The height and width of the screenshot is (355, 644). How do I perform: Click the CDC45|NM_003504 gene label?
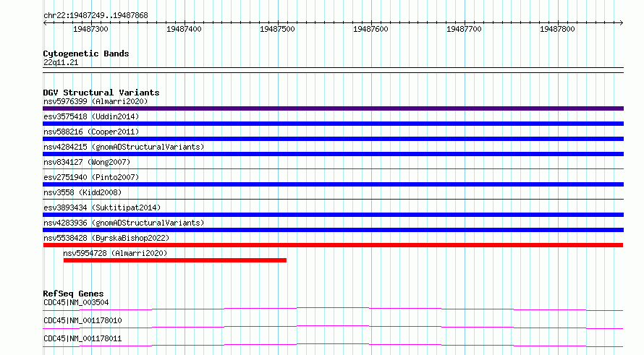point(76,302)
